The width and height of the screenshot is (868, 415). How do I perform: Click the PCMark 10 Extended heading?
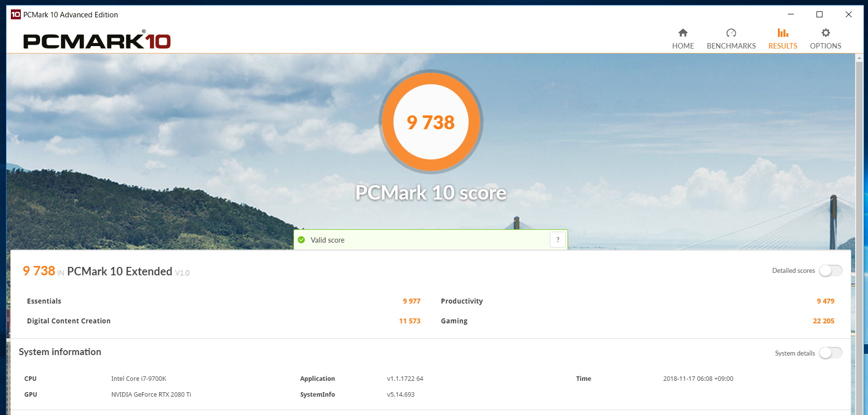pos(120,271)
